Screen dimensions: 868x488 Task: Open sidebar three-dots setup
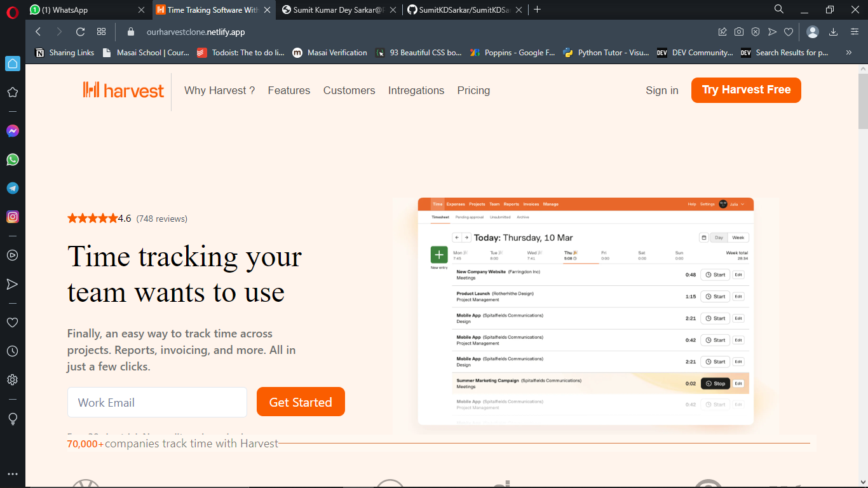click(x=12, y=474)
